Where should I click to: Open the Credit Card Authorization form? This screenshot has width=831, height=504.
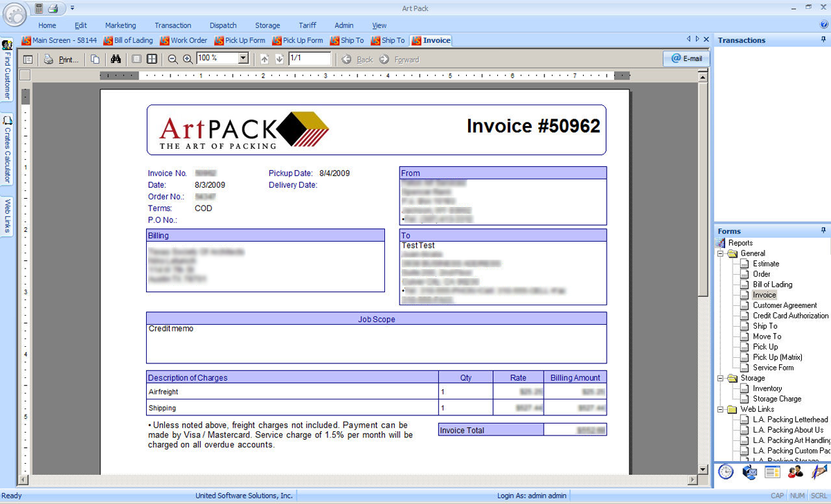click(790, 316)
